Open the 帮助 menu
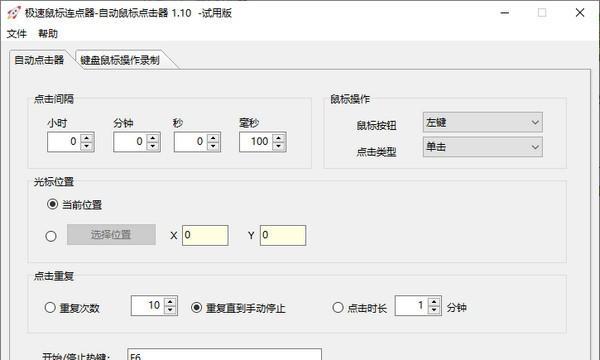 coord(48,34)
